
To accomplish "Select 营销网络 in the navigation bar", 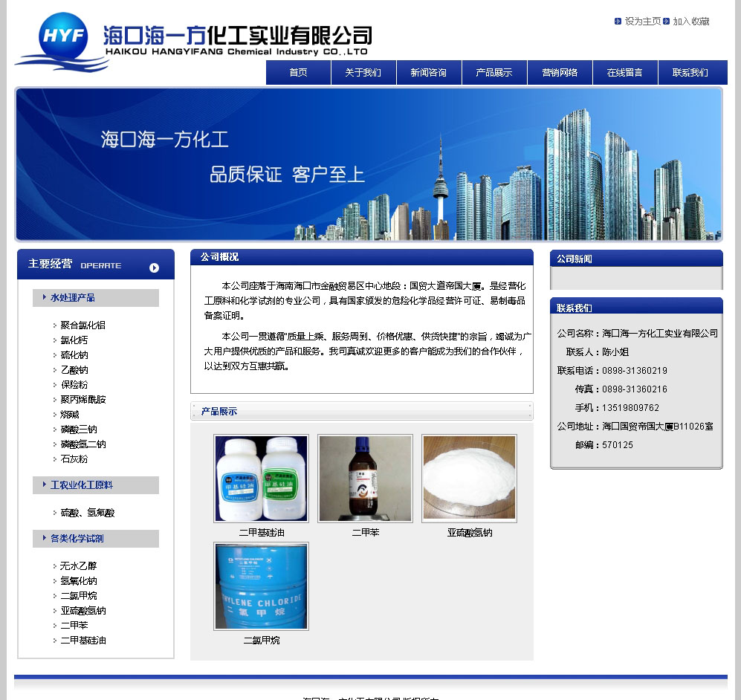I will (x=560, y=73).
